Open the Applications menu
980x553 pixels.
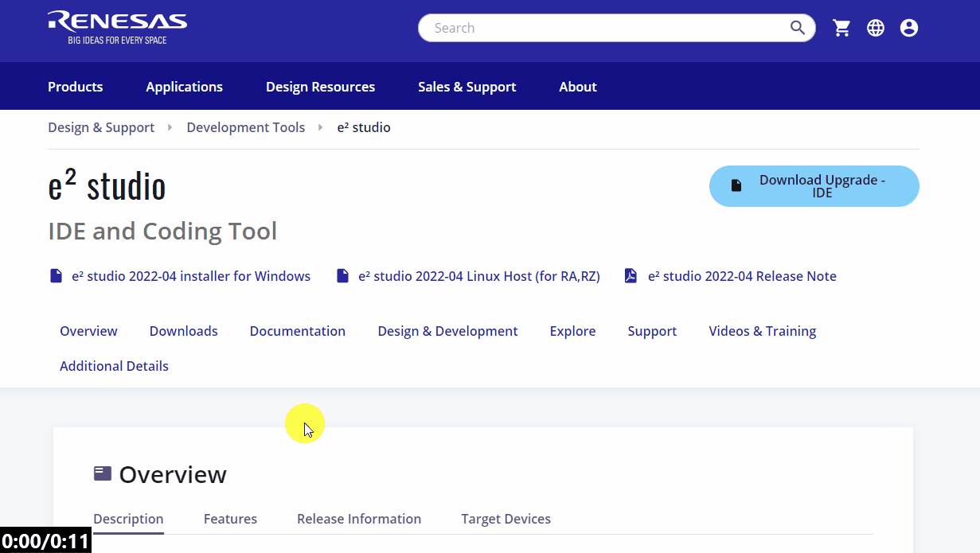coord(184,86)
